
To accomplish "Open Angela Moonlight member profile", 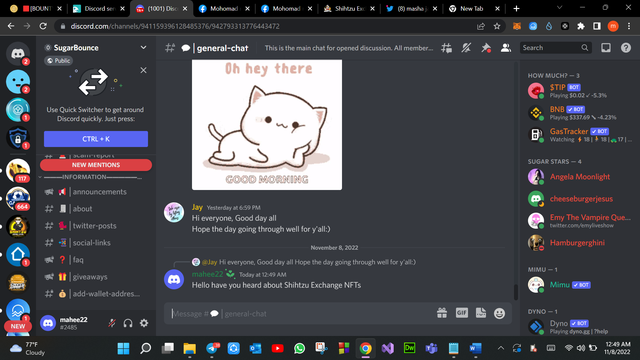I will click(x=579, y=177).
